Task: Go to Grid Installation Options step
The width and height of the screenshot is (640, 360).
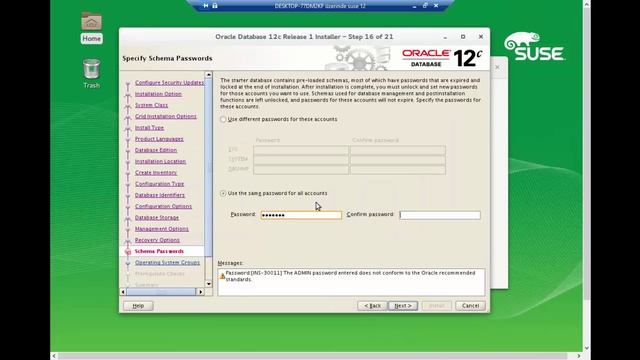Action: click(x=166, y=116)
